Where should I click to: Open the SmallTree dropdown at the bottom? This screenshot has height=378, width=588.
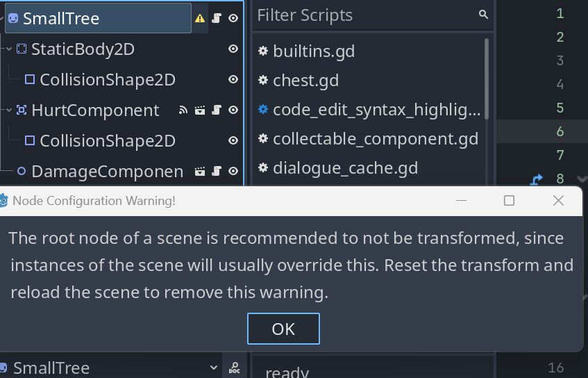tap(214, 368)
